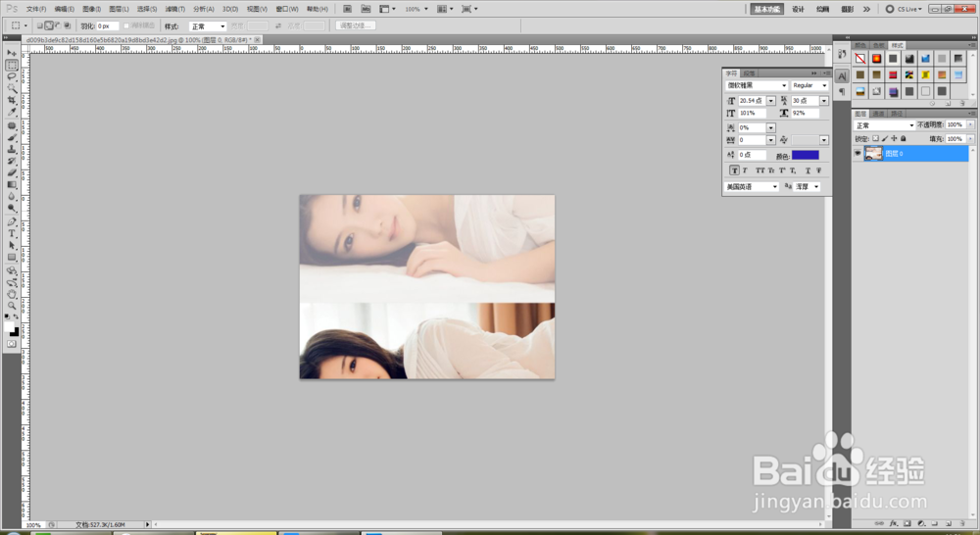
Task: Open the 图像(I) menu
Action: click(91, 9)
